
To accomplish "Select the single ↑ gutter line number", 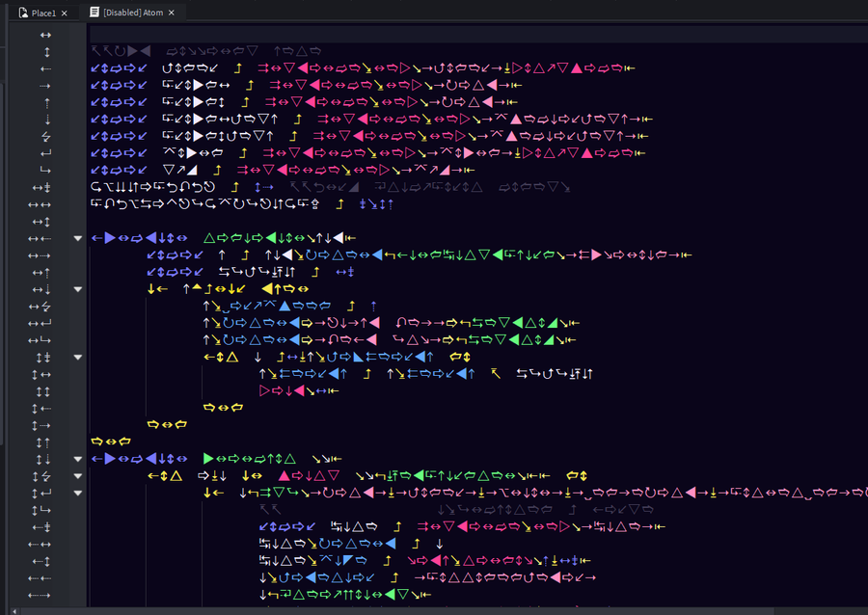I will coord(47,103).
